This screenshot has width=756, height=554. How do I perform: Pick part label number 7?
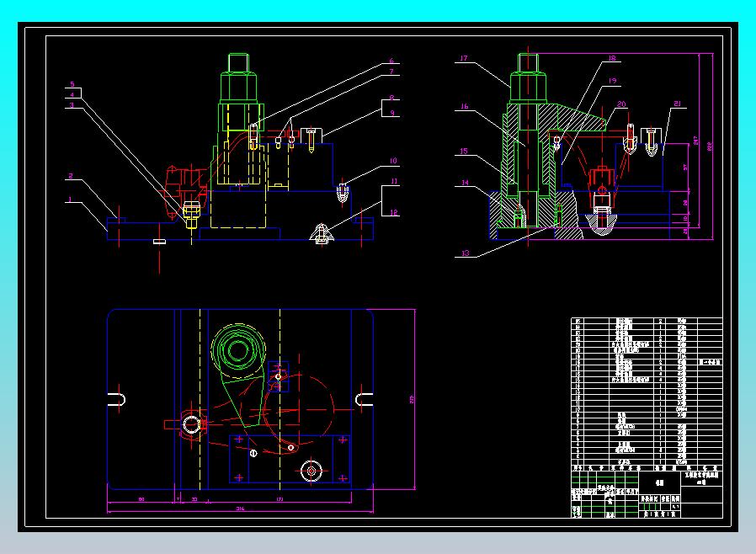[391, 72]
